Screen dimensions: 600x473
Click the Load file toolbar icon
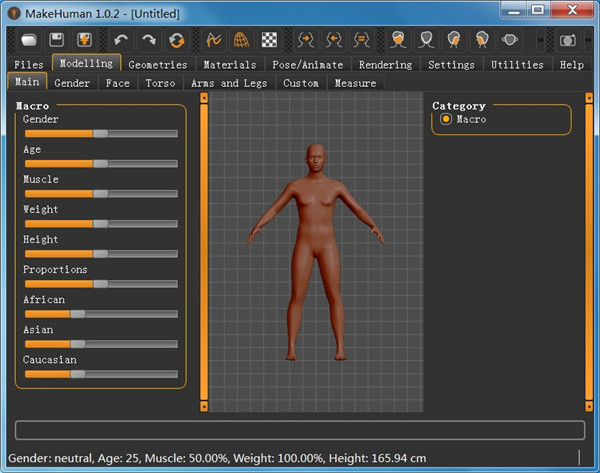click(x=27, y=40)
